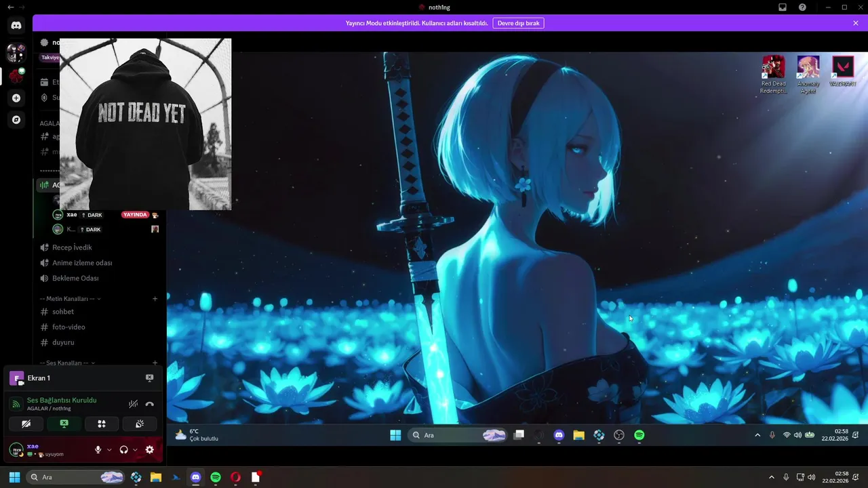Click the YAYINDA live badge
The image size is (868, 488).
[x=135, y=215]
